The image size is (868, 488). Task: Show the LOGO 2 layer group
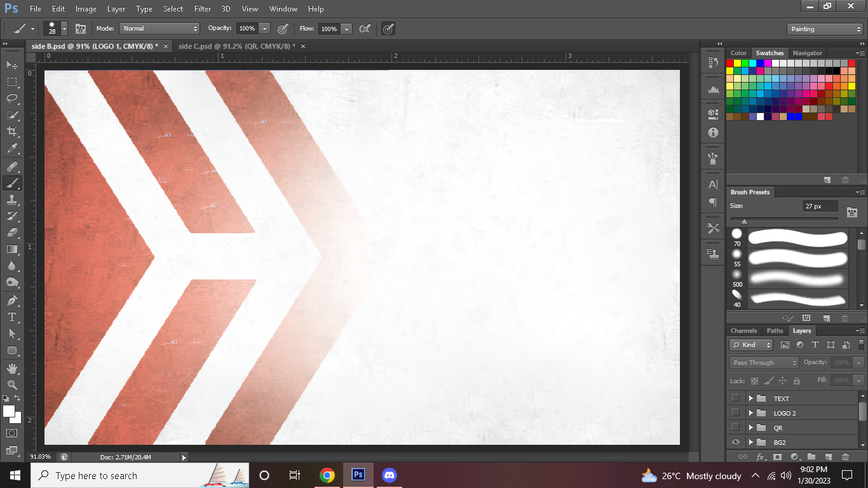click(x=736, y=413)
